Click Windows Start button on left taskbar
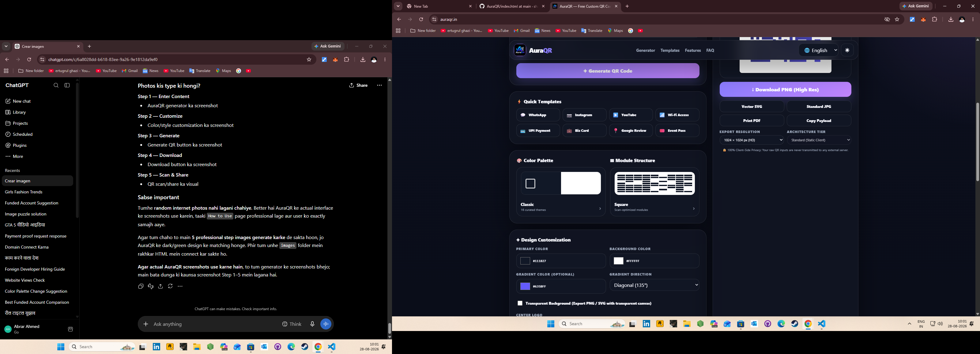This screenshot has height=354, width=980. (61, 347)
